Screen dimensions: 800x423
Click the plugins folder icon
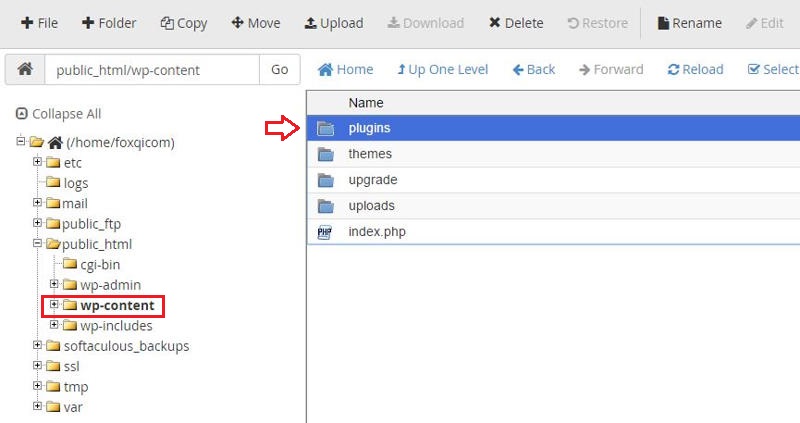(326, 128)
